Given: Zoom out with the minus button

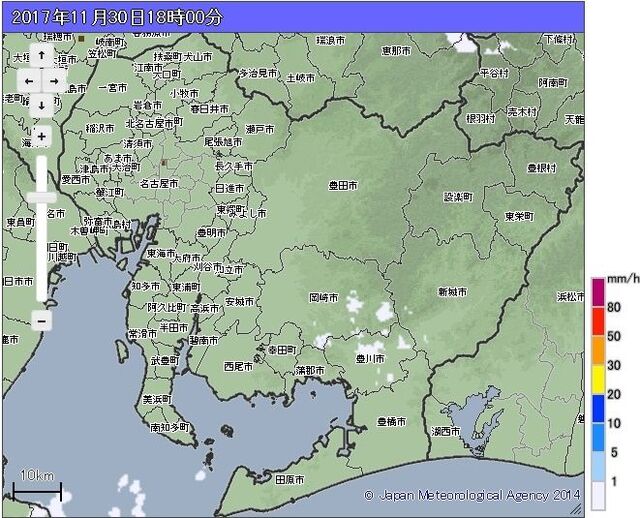Looking at the screenshot, I should 41,321.
